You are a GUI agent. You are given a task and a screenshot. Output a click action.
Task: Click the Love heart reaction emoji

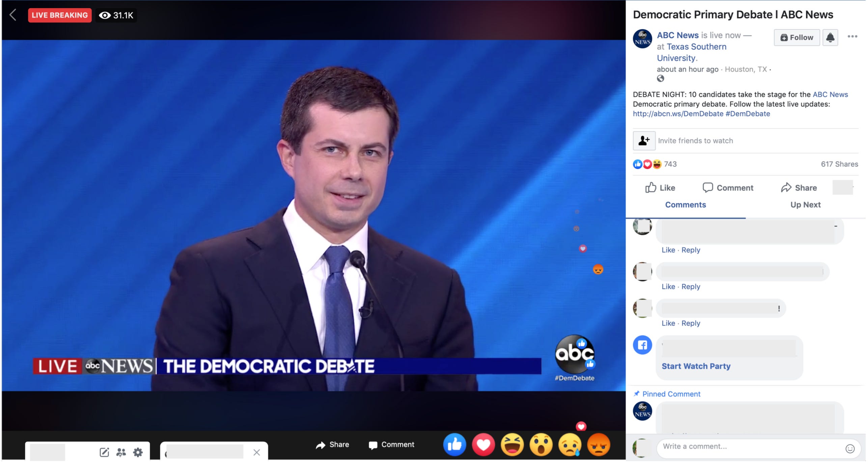coord(483,445)
